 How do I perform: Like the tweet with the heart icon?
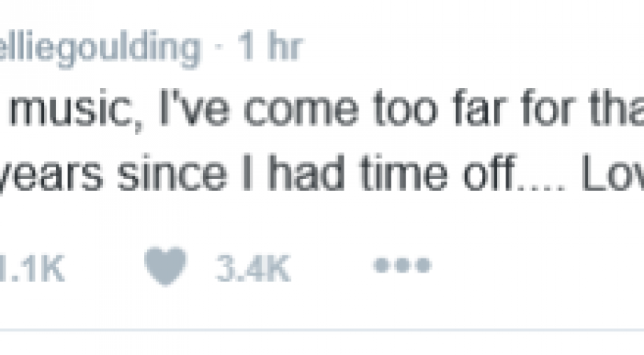coord(167,266)
